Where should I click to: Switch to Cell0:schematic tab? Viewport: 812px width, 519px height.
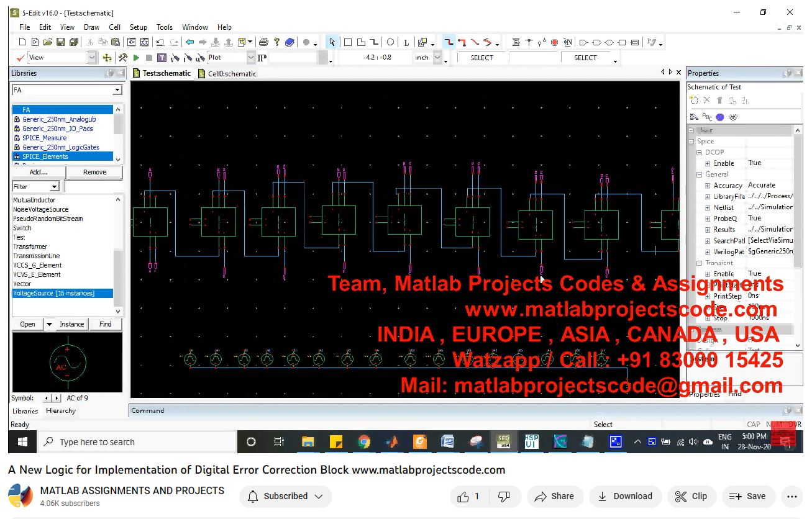point(227,73)
